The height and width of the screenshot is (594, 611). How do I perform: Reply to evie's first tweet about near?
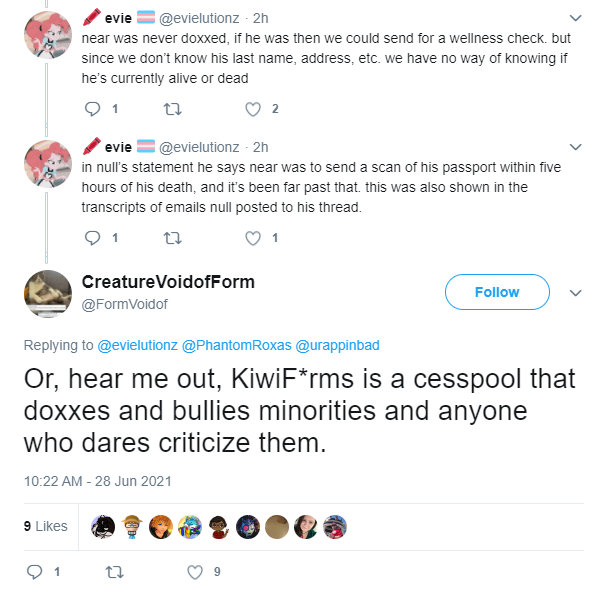coord(92,109)
